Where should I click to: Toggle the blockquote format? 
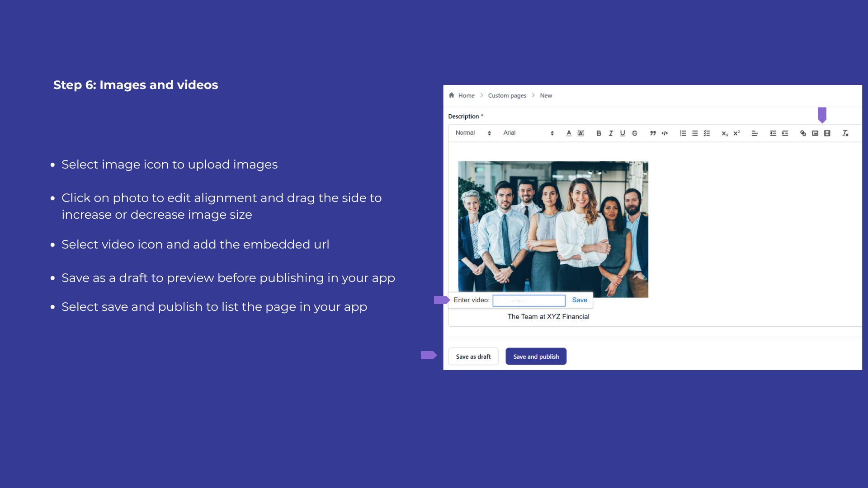click(x=653, y=133)
